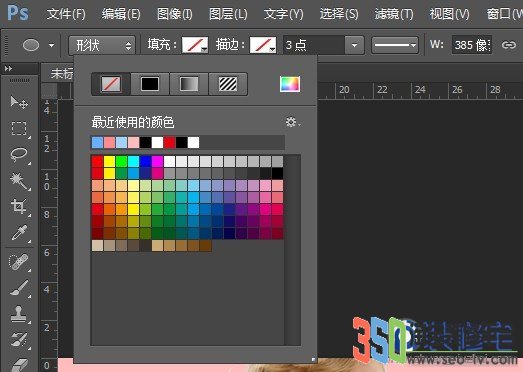
Task: Click the link width and height icon
Action: (509, 45)
